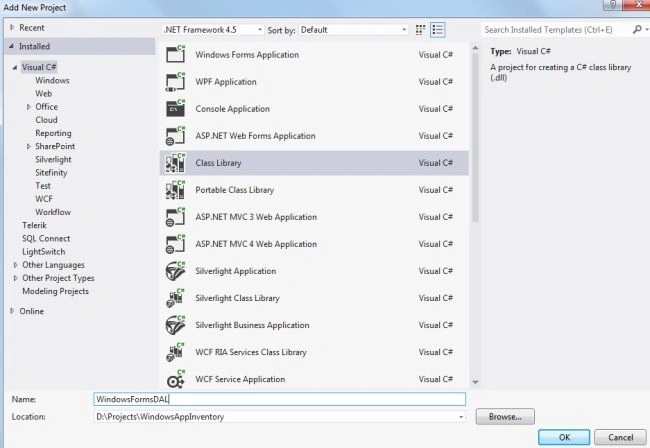Expand Other Project Types node
650x448 pixels.
point(15,278)
